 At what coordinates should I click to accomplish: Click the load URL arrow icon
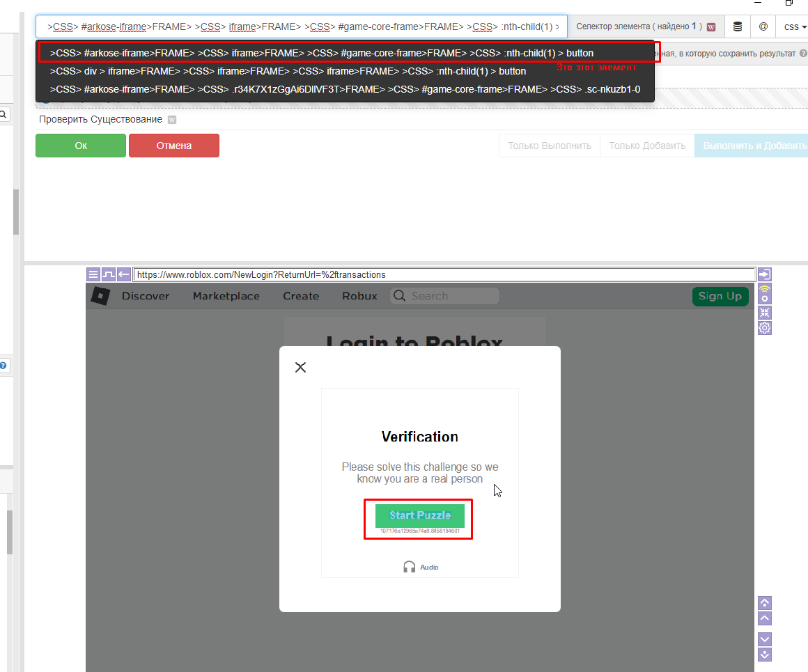[x=764, y=274]
